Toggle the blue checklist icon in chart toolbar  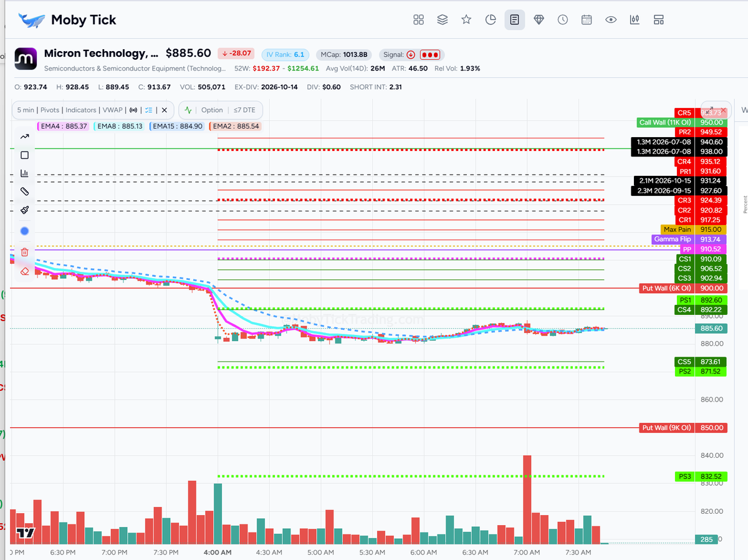[148, 110]
